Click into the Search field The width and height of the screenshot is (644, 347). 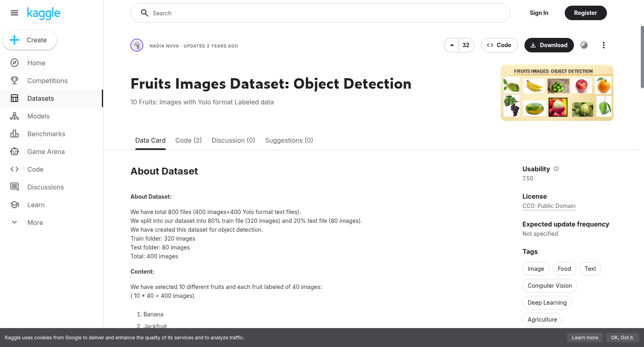pyautogui.click(x=320, y=13)
